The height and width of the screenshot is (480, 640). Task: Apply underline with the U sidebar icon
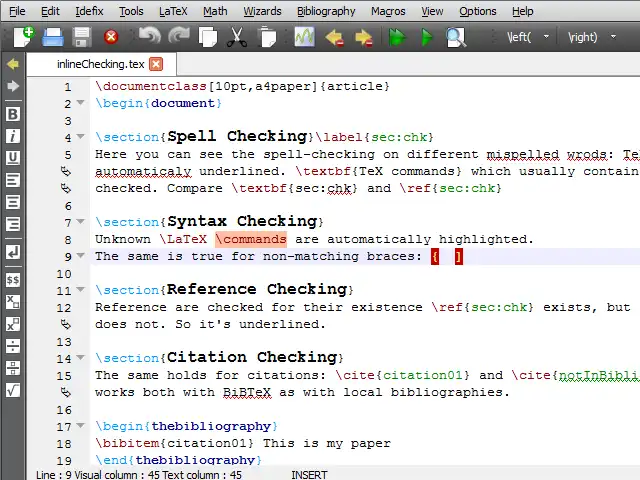13,158
